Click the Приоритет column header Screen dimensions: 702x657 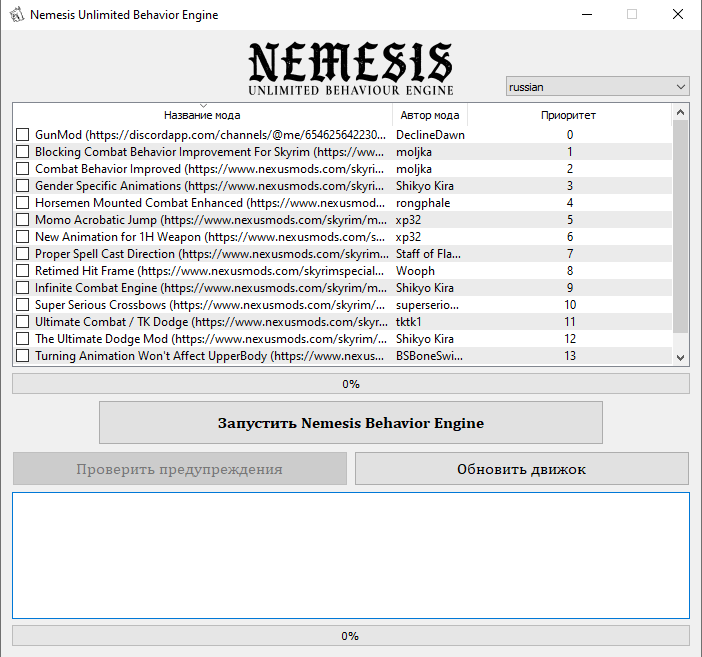[568, 115]
